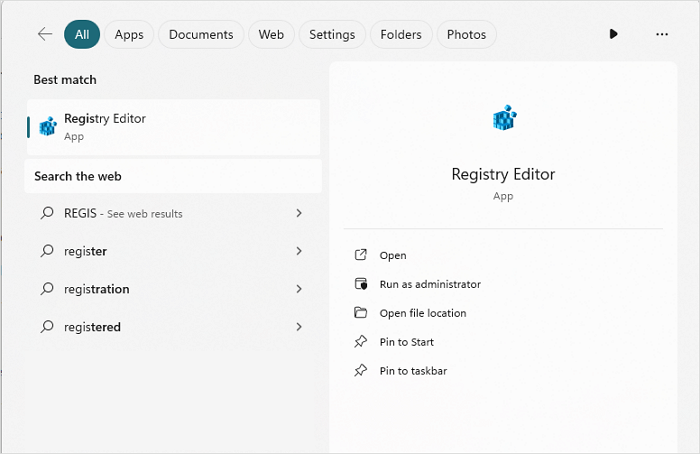Image resolution: width=700 pixels, height=454 pixels.
Task: Click Open file location
Action: pos(422,313)
